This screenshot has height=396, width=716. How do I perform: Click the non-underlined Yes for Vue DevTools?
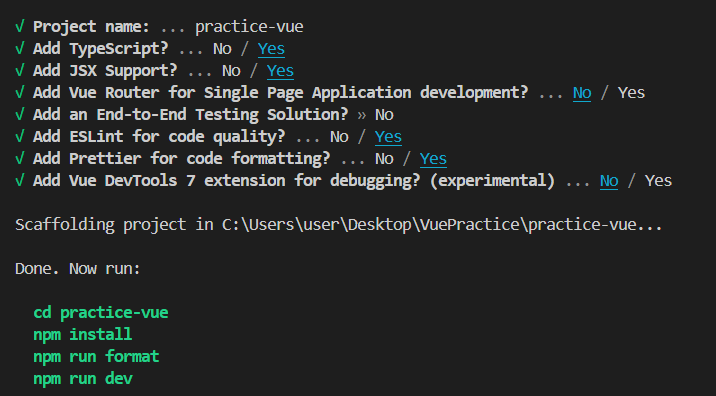pos(658,180)
